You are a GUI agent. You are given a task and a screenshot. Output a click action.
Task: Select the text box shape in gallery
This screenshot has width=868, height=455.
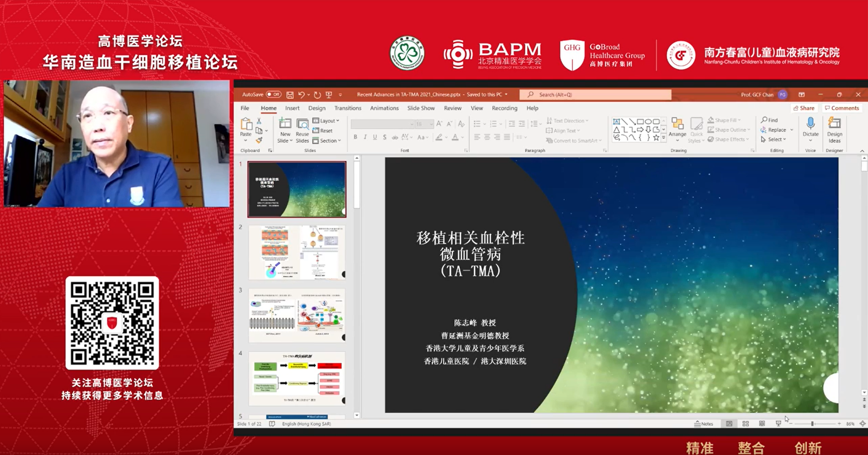point(616,121)
